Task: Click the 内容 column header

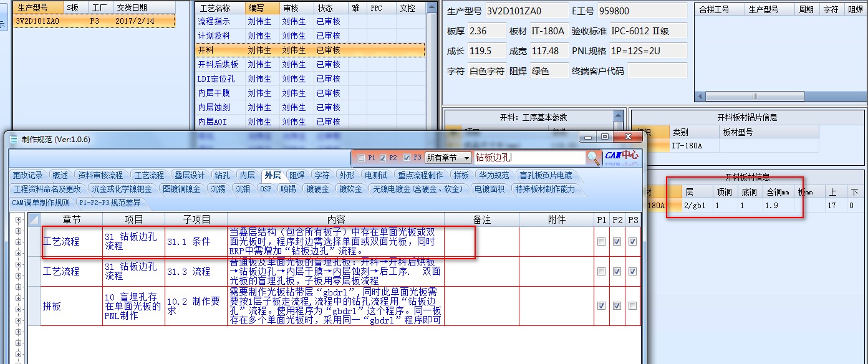Action: [336, 219]
